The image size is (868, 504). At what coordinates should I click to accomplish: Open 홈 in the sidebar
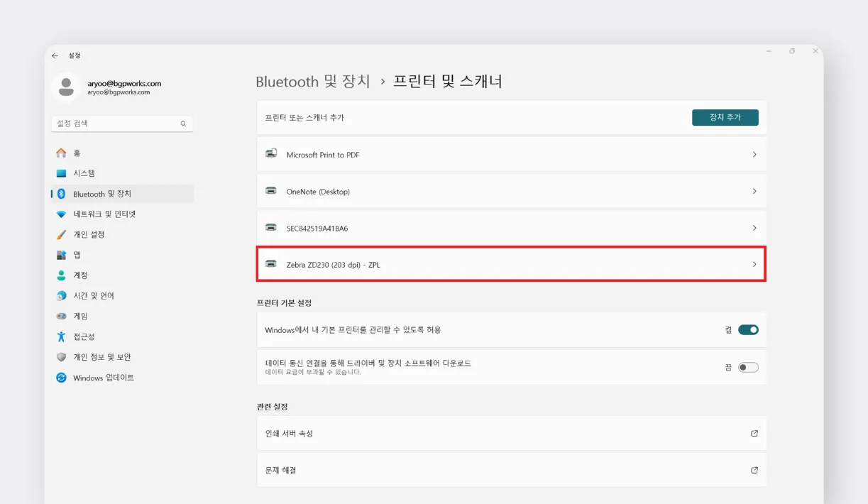pos(122,153)
